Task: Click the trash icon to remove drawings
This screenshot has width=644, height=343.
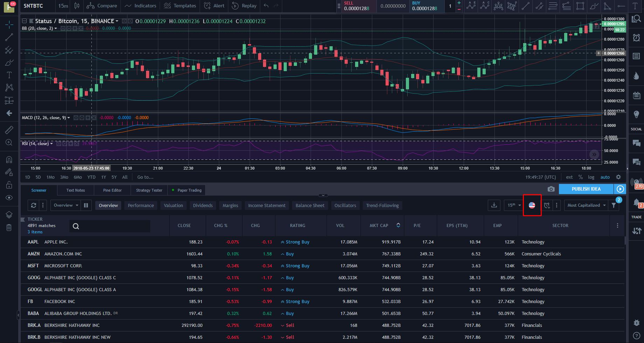Action: (x=9, y=228)
